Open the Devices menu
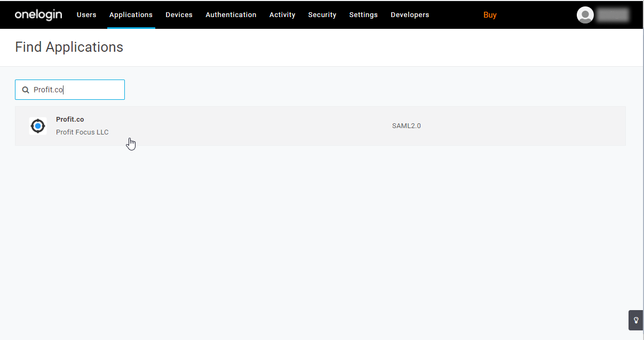This screenshot has width=644, height=340. click(x=179, y=15)
